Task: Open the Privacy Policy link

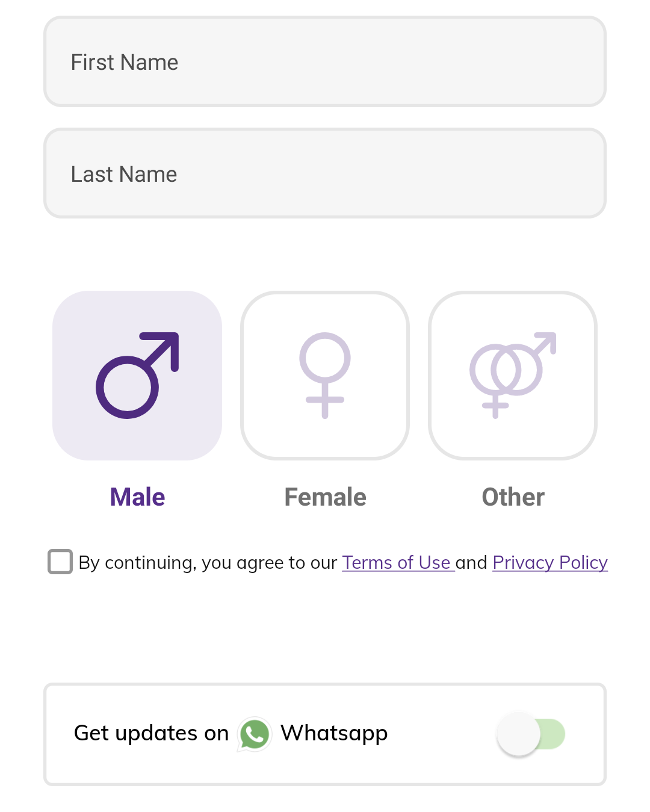Action: click(x=550, y=562)
